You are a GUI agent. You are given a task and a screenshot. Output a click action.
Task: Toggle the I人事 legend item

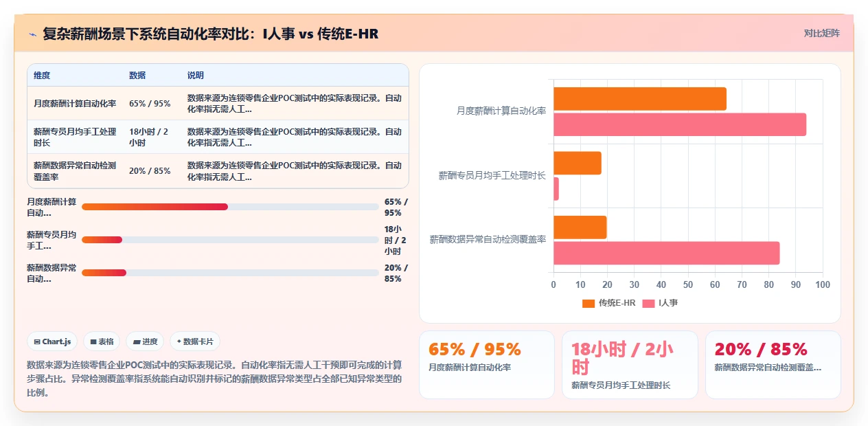pos(660,303)
